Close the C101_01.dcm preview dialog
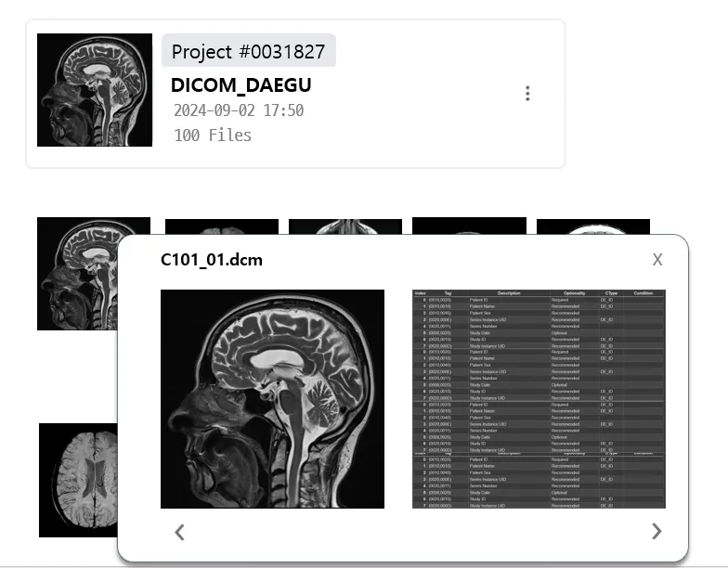The image size is (728, 568). [x=657, y=260]
